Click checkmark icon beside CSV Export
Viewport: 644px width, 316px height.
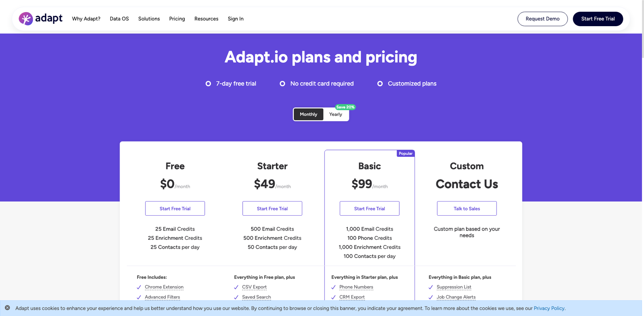(236, 287)
